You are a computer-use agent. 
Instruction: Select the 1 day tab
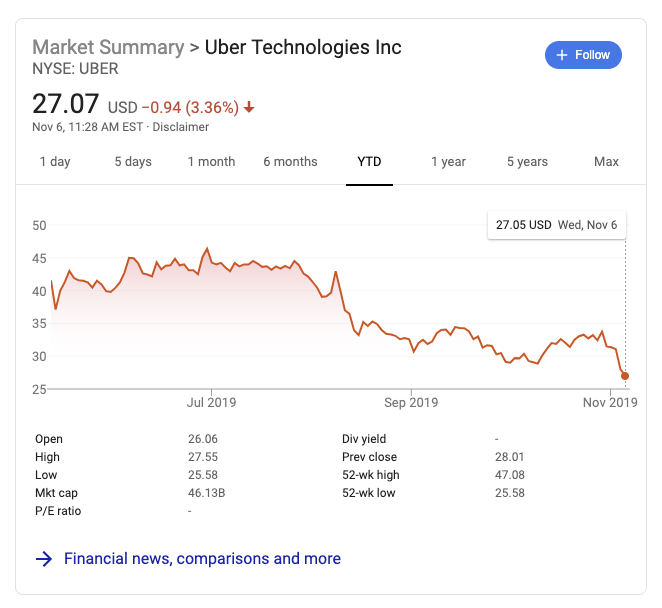(x=55, y=162)
